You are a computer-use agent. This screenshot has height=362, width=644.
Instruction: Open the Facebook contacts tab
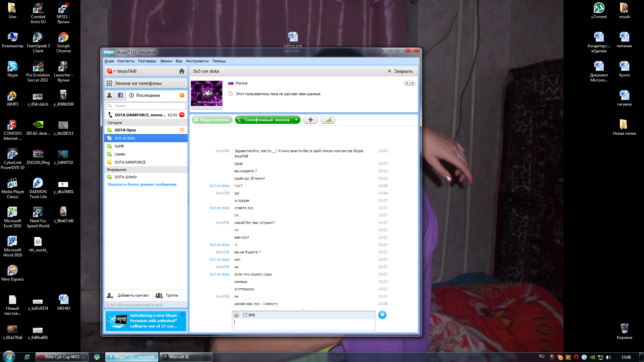click(x=120, y=95)
